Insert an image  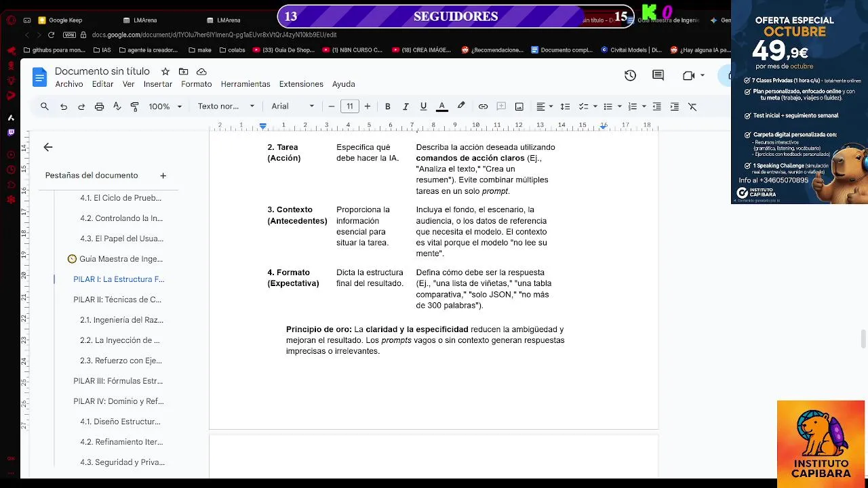[x=519, y=106]
